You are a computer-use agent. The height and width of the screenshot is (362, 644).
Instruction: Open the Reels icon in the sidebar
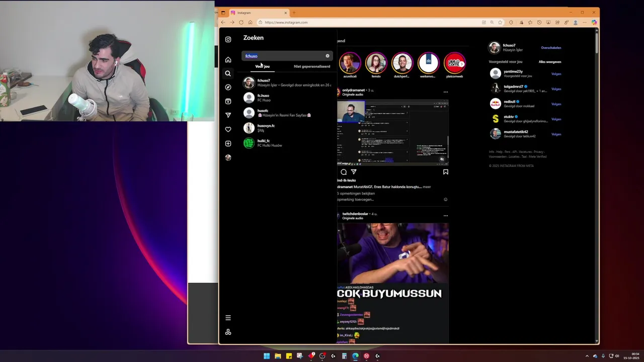pyautogui.click(x=228, y=101)
